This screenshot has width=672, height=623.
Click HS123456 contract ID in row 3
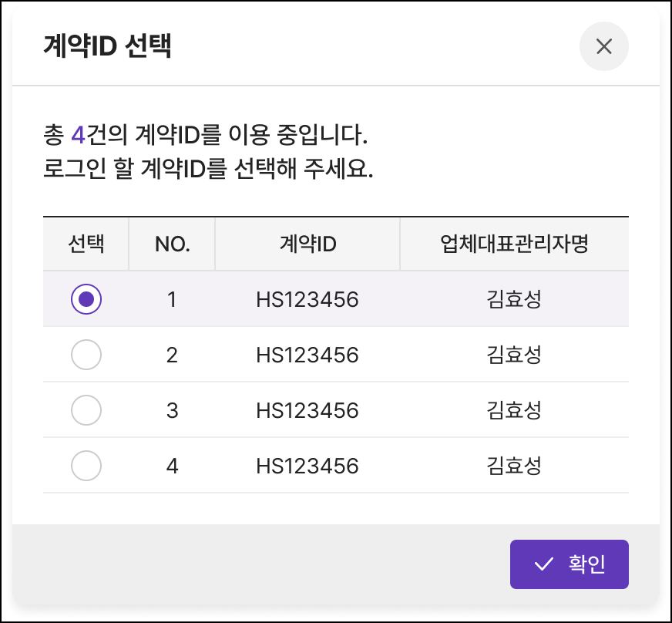pyautogui.click(x=307, y=410)
